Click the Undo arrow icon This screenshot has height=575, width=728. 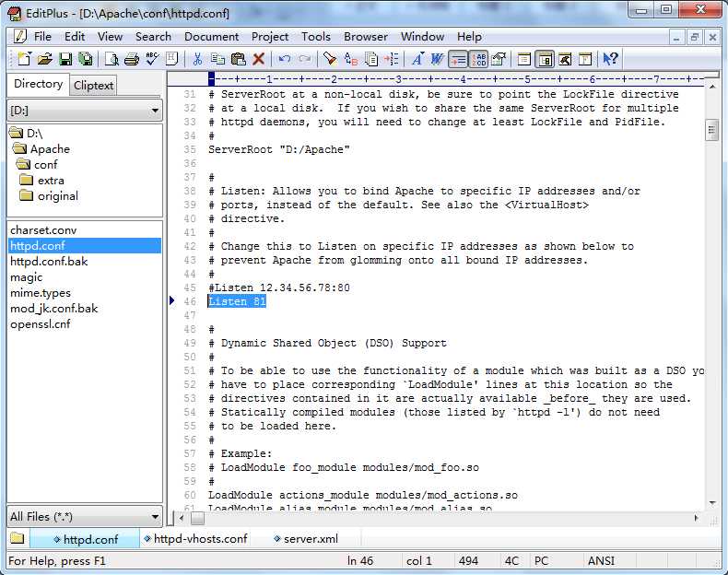point(284,59)
